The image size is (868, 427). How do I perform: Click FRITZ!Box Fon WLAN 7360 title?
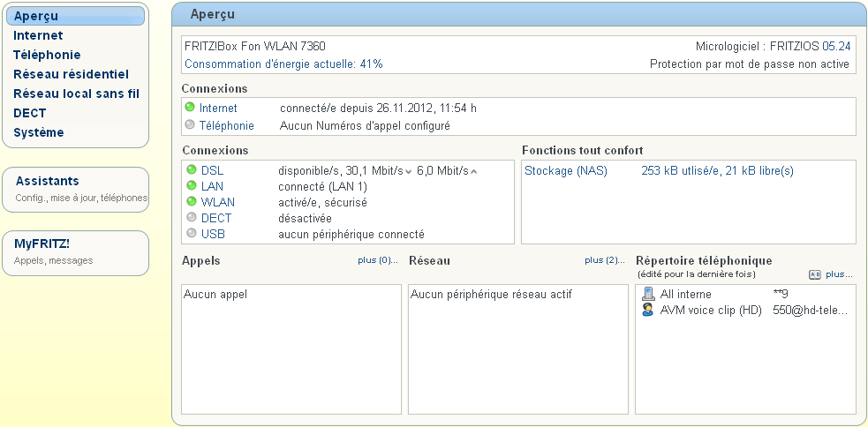click(255, 47)
